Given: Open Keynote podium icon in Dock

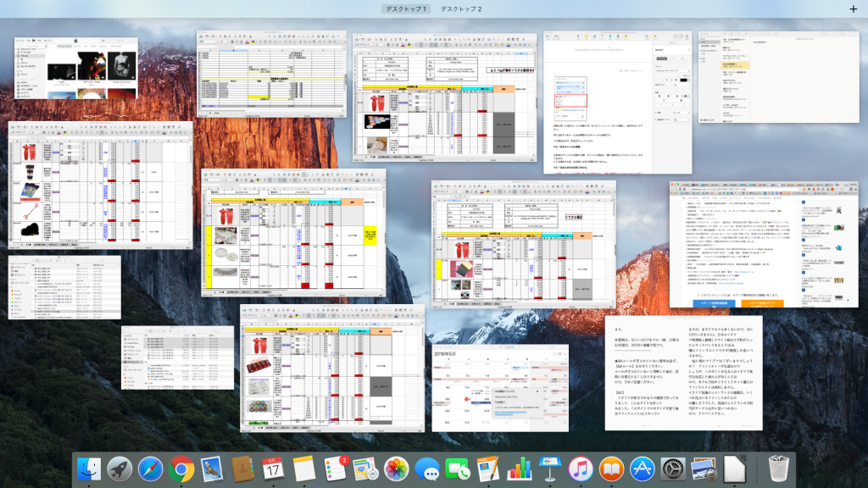Looking at the screenshot, I should (549, 469).
